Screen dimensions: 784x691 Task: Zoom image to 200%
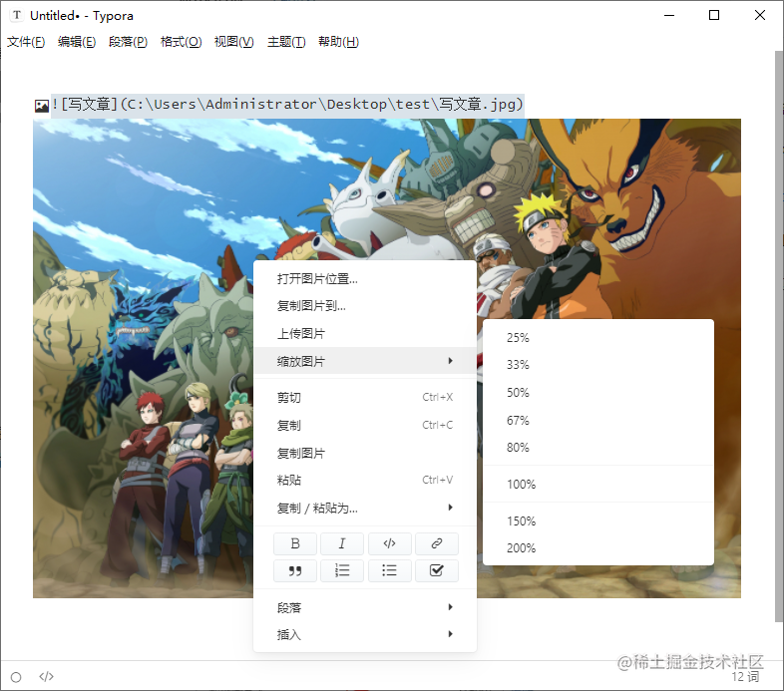point(598,548)
